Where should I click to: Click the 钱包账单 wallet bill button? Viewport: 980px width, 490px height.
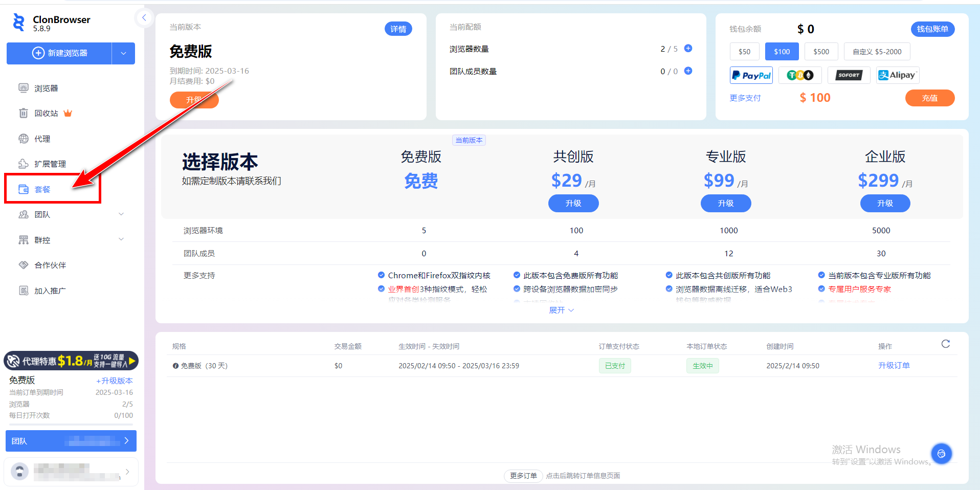click(x=932, y=29)
